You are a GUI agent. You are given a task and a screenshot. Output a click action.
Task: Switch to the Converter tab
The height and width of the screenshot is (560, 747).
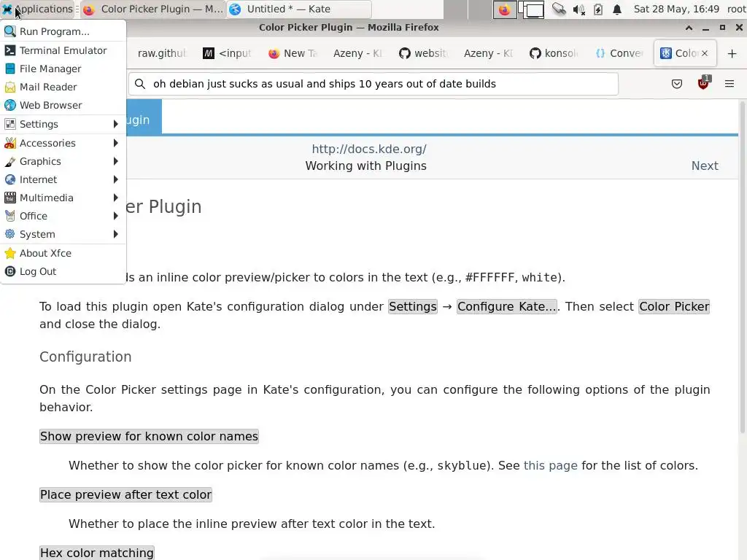click(x=619, y=53)
